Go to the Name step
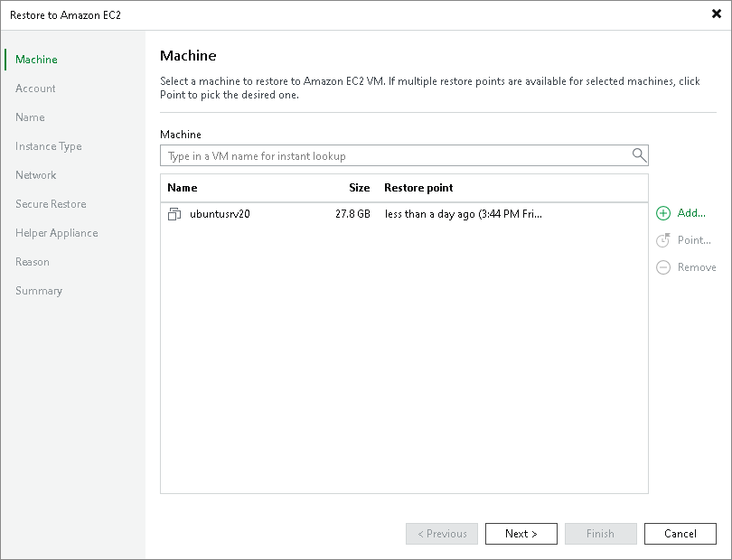The image size is (732, 560). pyautogui.click(x=30, y=117)
